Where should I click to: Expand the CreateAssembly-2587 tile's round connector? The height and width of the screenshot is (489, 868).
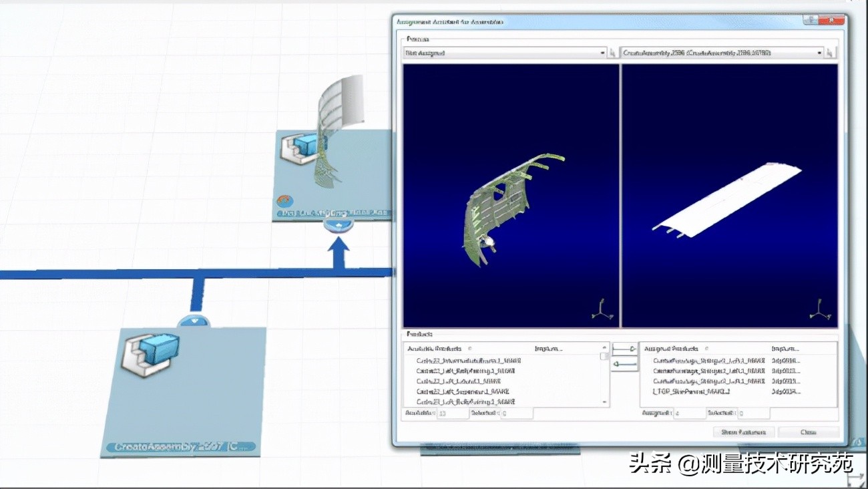coord(194,321)
